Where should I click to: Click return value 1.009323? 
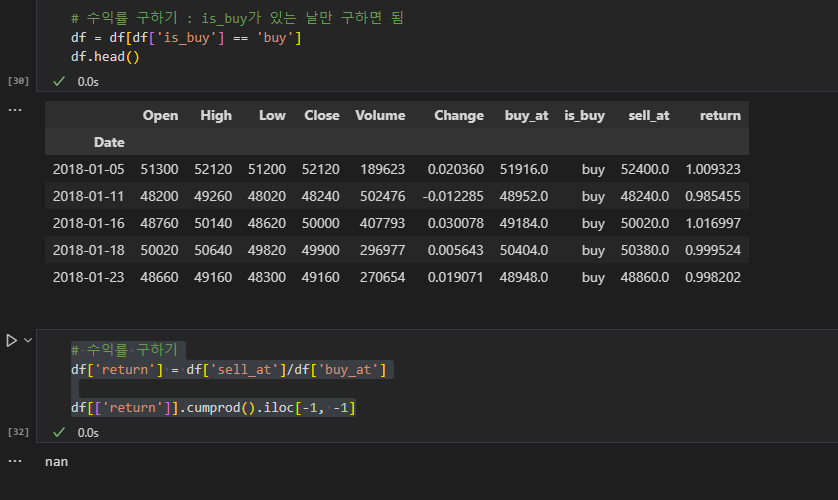point(713,169)
